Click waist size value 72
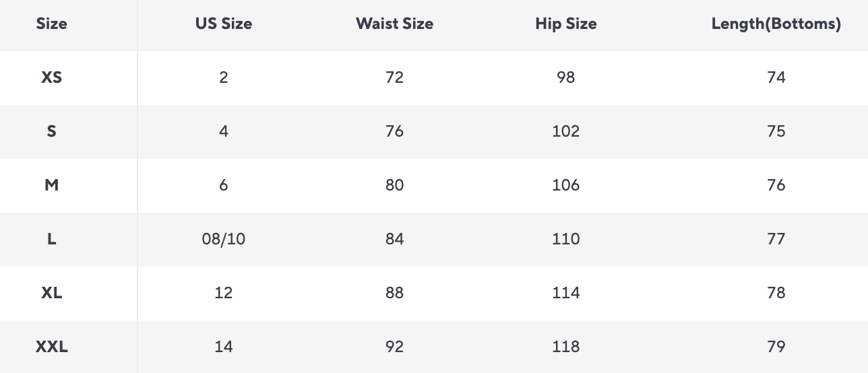Screen dimensions: 868x373 tap(394, 77)
